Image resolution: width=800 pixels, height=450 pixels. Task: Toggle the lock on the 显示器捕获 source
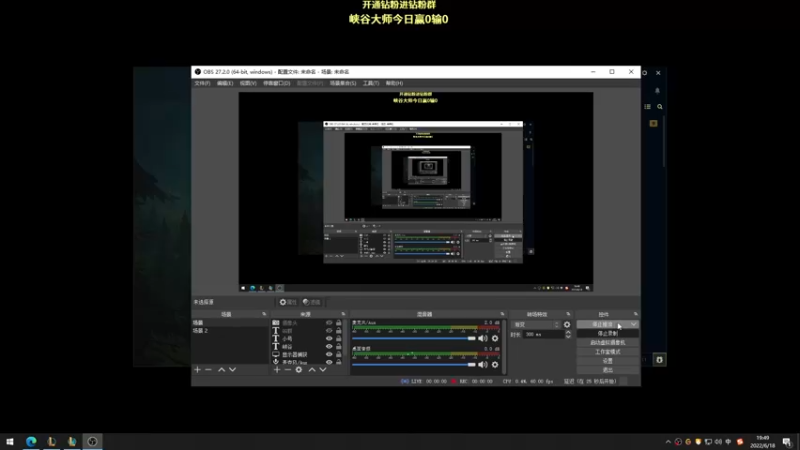338,354
